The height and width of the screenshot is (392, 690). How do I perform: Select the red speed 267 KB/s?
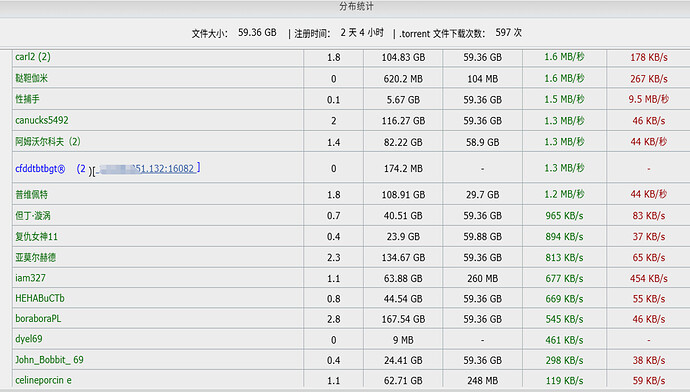(649, 79)
